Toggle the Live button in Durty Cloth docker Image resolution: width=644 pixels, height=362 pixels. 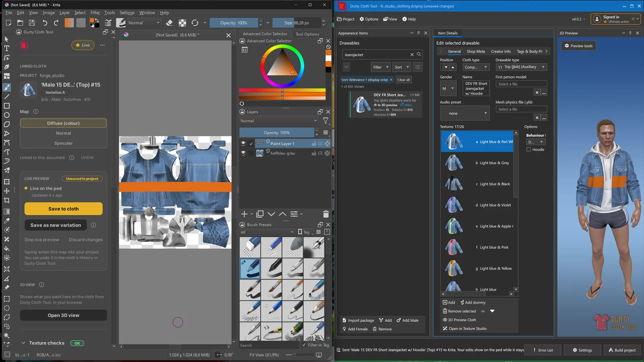coord(83,45)
